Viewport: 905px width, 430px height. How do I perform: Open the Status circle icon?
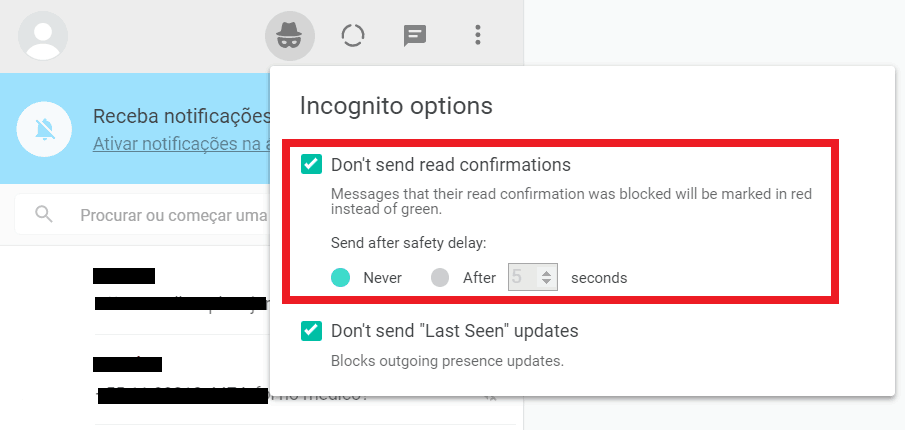point(353,36)
